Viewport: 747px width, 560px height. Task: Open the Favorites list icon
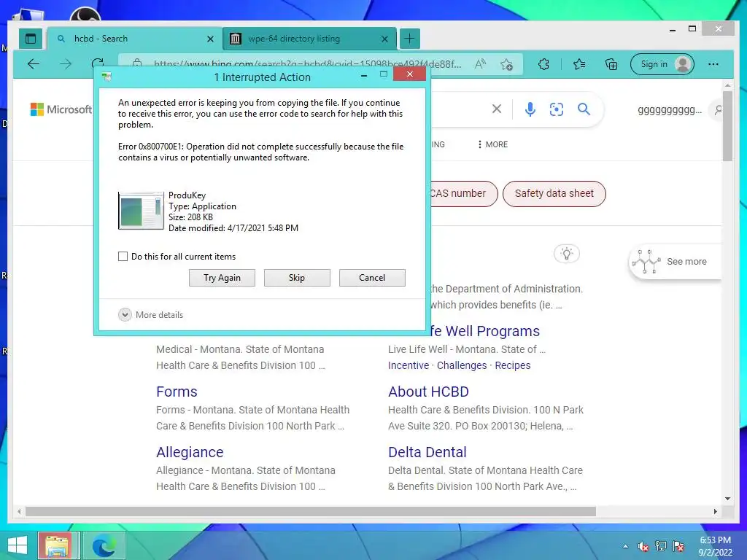(x=579, y=64)
